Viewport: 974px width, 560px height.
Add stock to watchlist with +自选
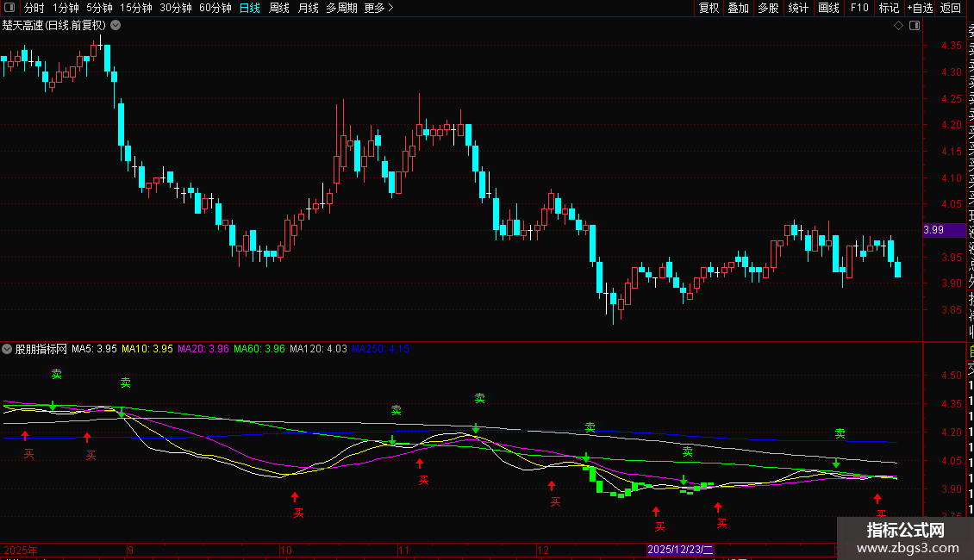920,8
